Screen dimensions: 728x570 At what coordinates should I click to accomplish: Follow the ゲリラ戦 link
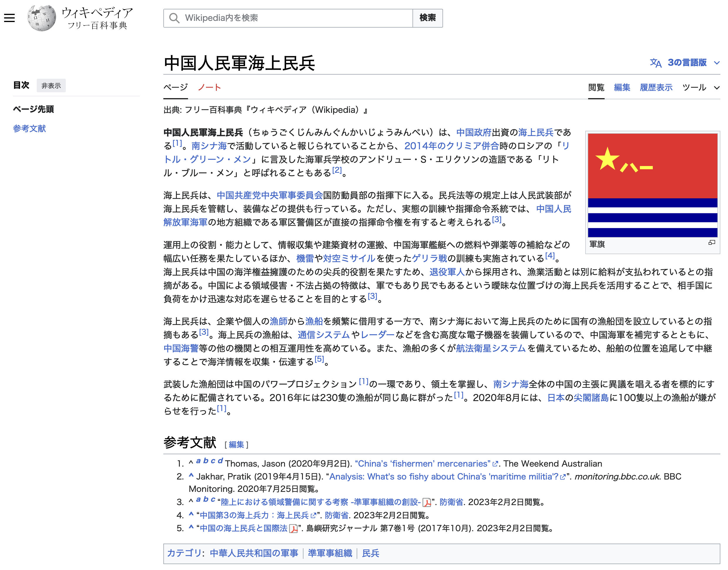(x=430, y=258)
